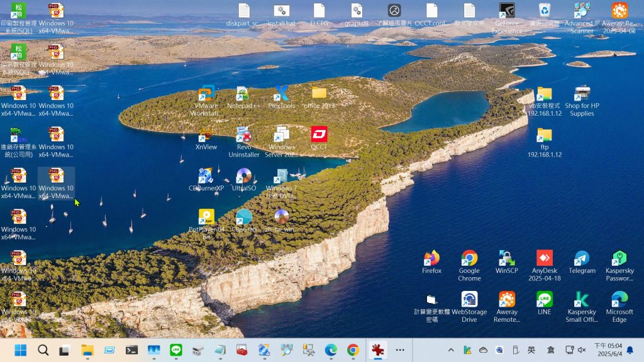Show more taskbar apps via overflow ellipsis
Viewport: 644px width, 362px height.
(x=400, y=350)
